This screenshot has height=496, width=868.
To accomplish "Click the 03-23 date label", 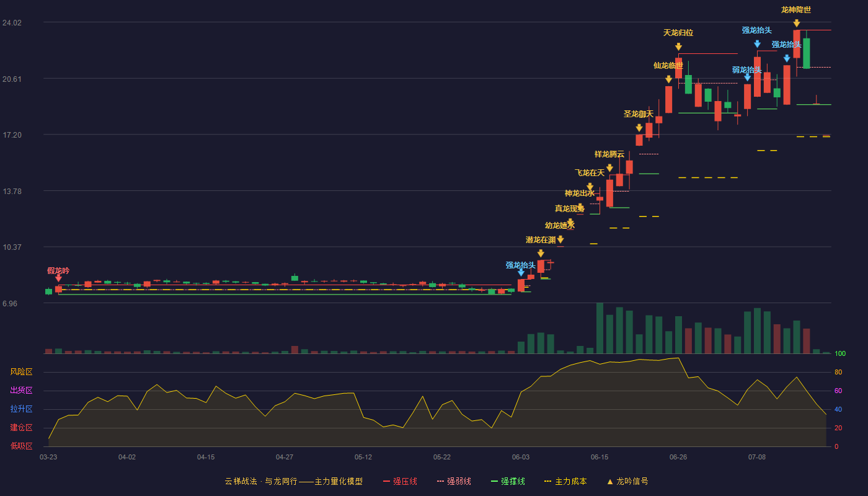I will 48,457.
